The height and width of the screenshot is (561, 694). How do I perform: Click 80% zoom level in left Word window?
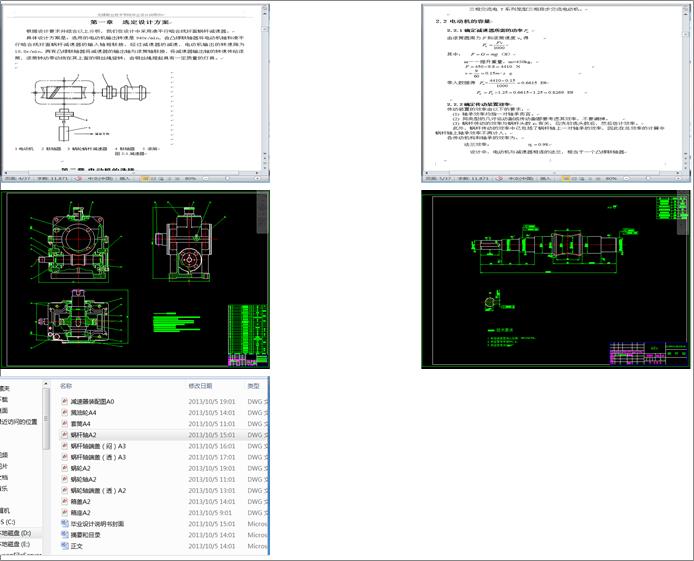coord(190,178)
